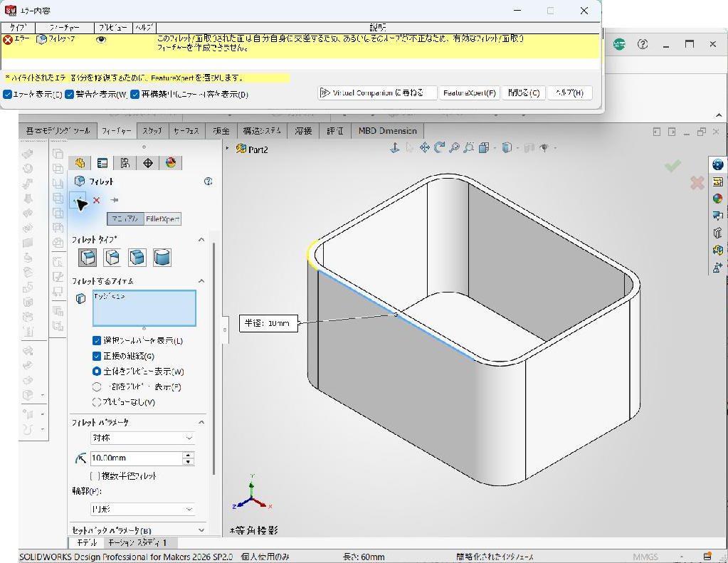Open the 板金 CommandManager tab

(221, 131)
